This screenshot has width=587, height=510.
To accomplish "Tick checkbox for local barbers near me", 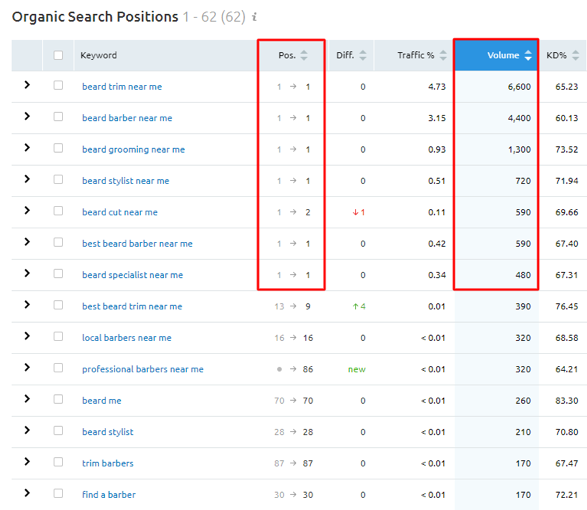I will pos(58,336).
